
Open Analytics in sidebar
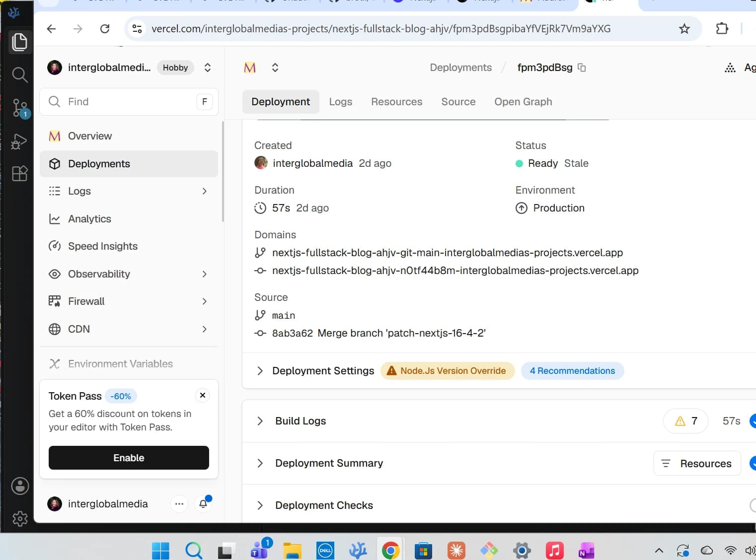pos(129,219)
